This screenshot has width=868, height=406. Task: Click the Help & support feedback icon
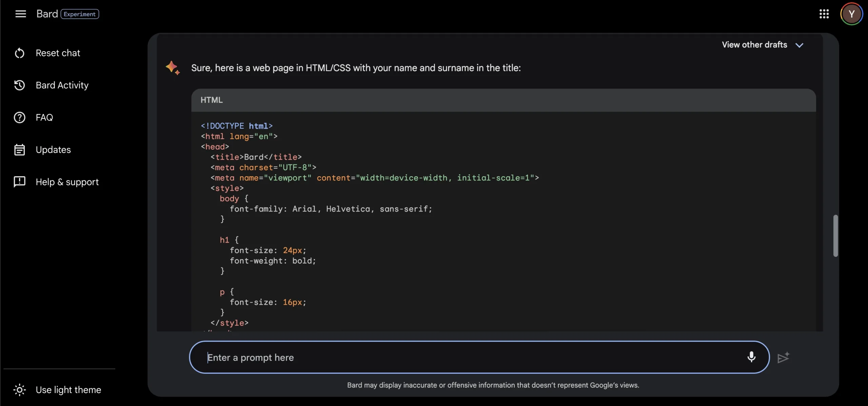click(x=20, y=182)
